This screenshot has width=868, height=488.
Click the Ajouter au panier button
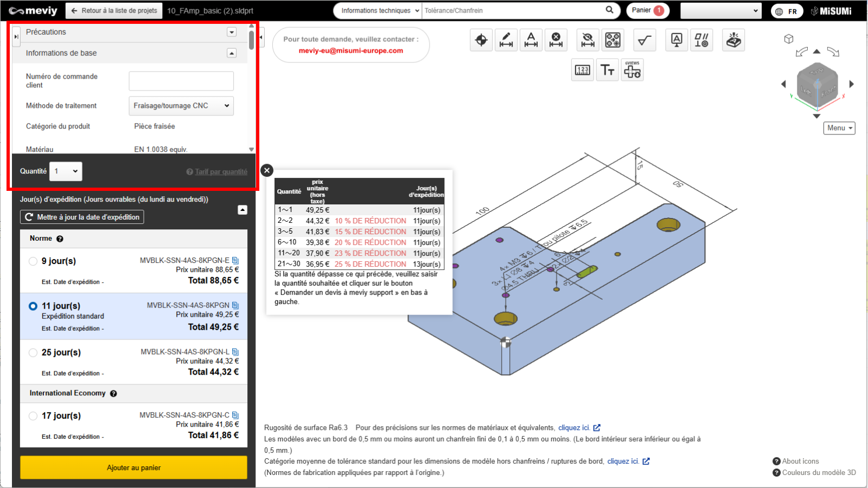click(133, 467)
